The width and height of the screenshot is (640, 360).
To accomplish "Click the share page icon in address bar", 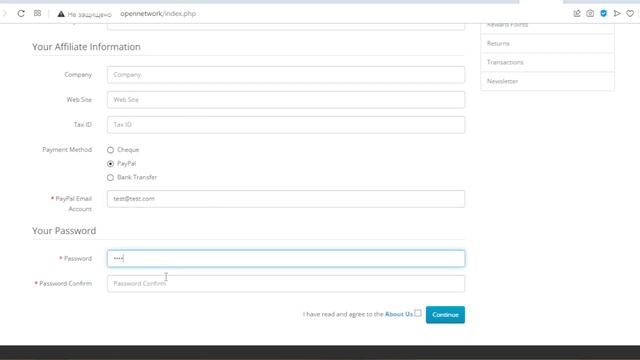I will (x=577, y=13).
